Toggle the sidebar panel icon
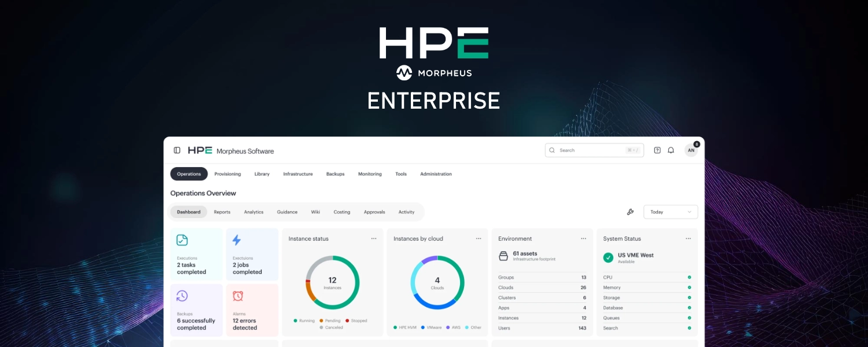Viewport: 868px width, 347px height. (177, 150)
